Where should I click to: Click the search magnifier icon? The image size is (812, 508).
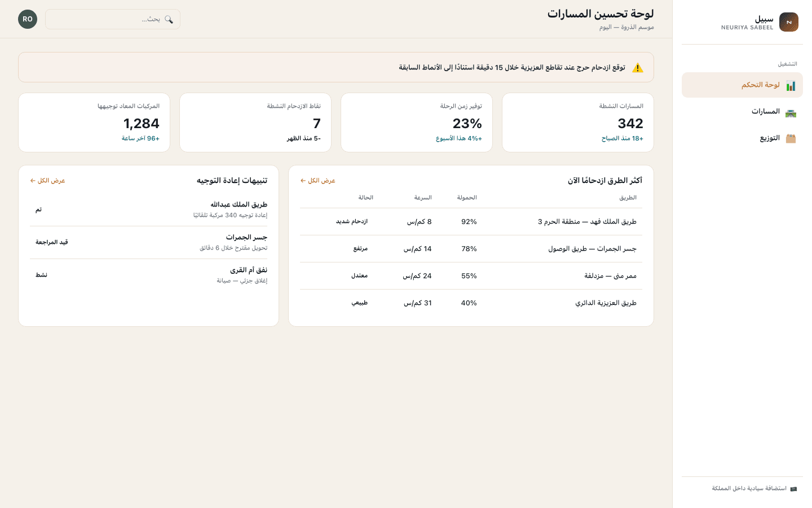[x=169, y=19]
